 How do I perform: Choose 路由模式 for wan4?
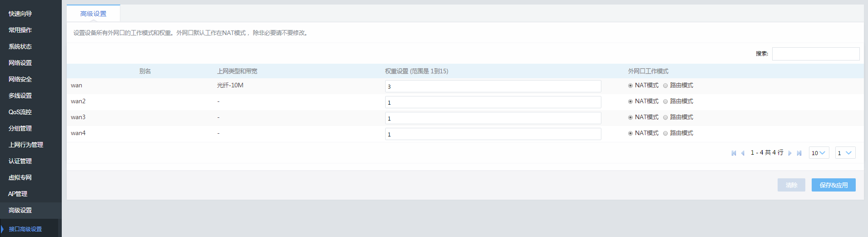tap(665, 133)
